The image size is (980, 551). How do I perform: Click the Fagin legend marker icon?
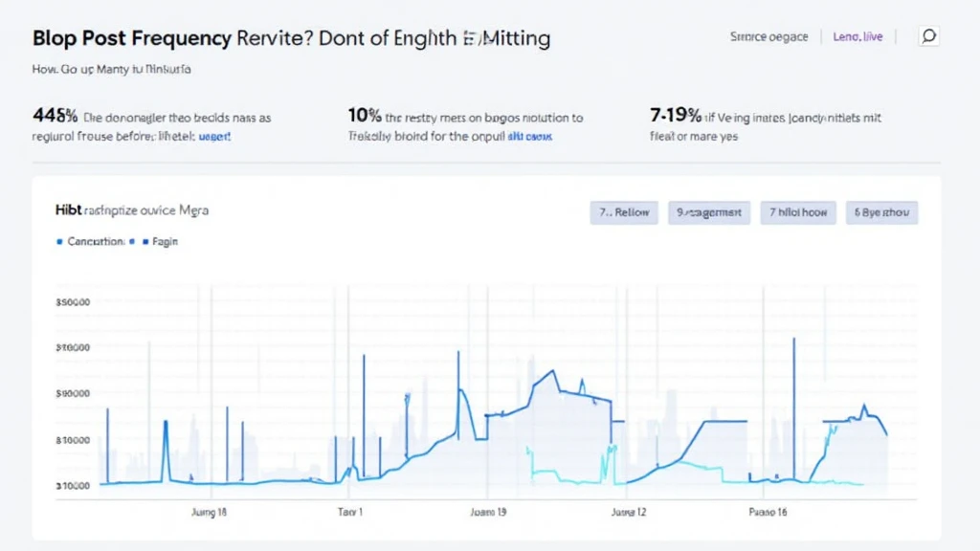[144, 241]
